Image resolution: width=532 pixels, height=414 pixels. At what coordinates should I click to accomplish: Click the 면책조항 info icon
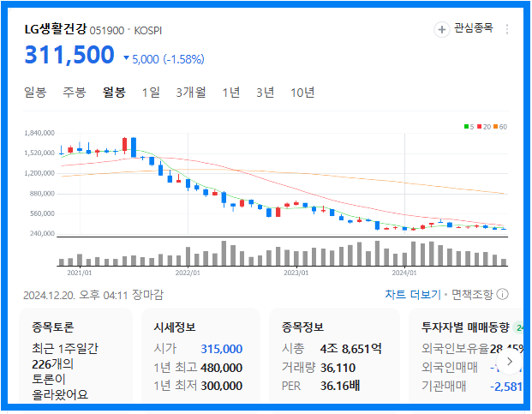[x=503, y=294]
